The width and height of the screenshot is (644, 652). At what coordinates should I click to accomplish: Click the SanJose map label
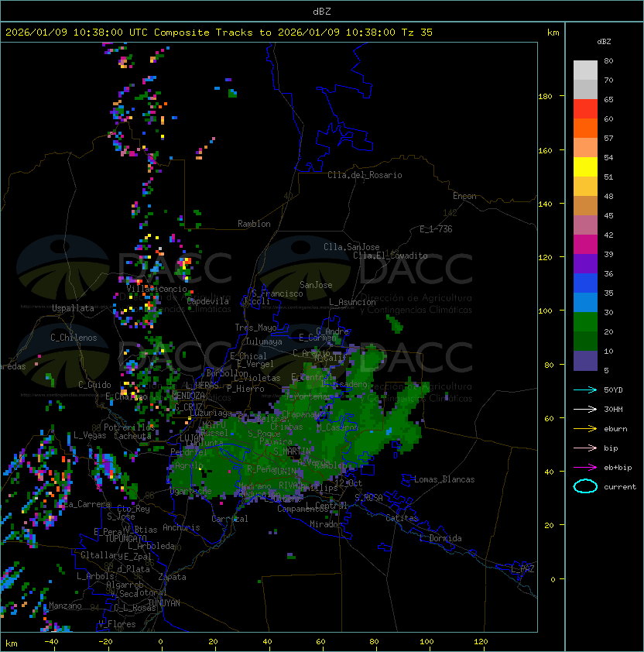click(x=316, y=285)
